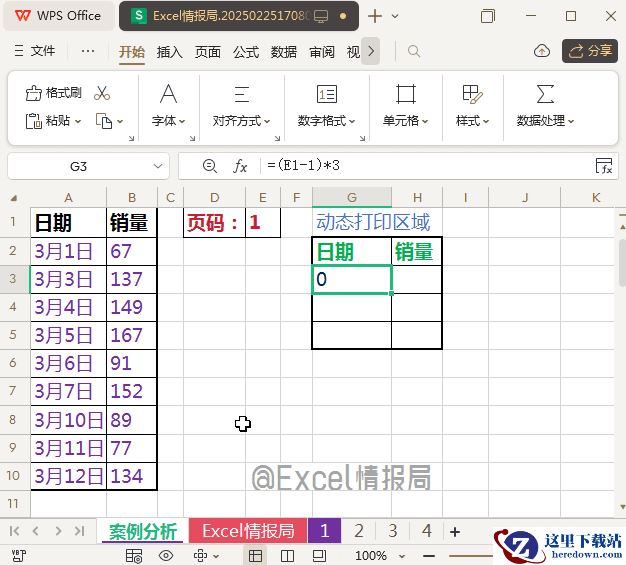Expand more ribbon tabs chevron

pyautogui.click(x=370, y=51)
